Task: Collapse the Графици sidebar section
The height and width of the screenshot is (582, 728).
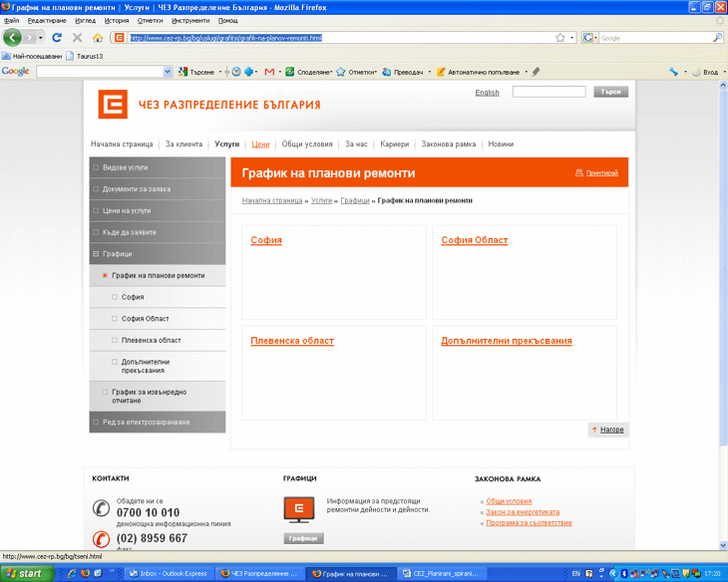Action: click(x=96, y=254)
